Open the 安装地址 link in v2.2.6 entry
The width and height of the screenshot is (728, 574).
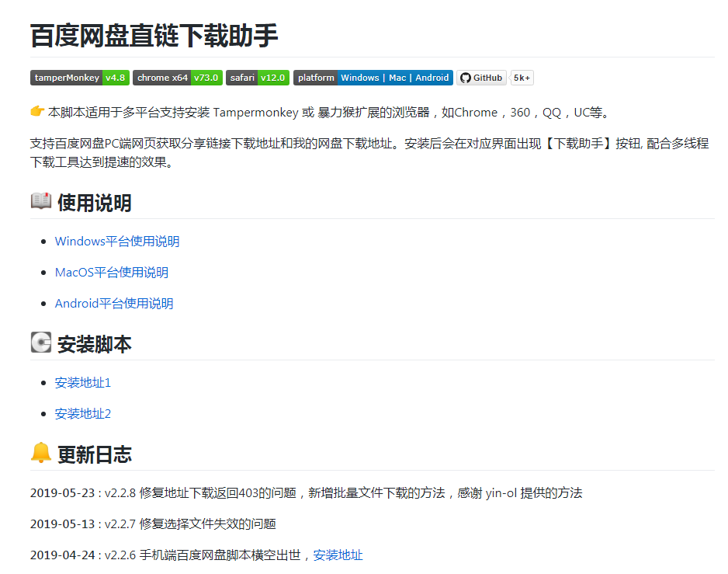point(339,555)
